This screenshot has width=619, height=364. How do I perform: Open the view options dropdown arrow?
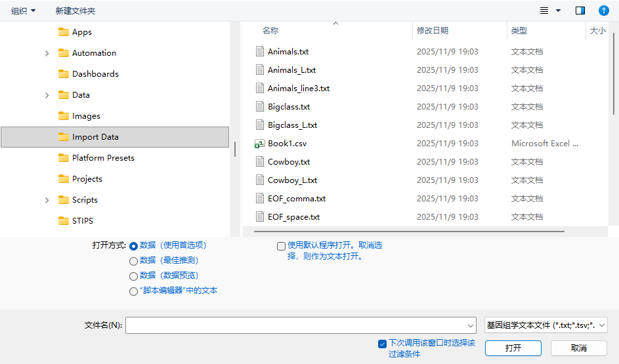click(x=558, y=10)
